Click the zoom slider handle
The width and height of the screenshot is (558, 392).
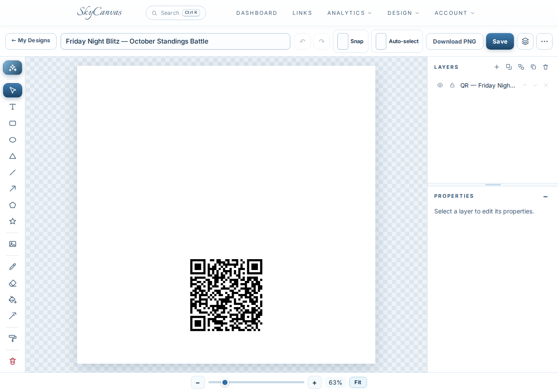point(225,382)
